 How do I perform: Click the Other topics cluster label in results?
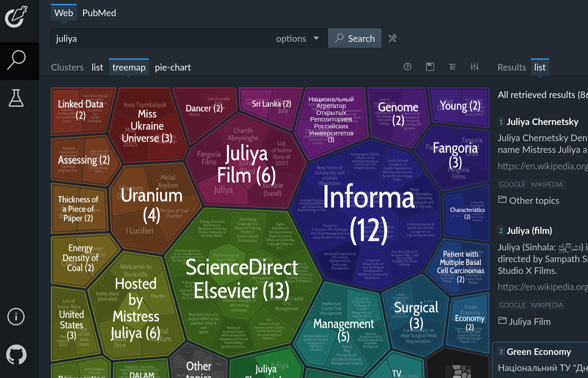[534, 200]
